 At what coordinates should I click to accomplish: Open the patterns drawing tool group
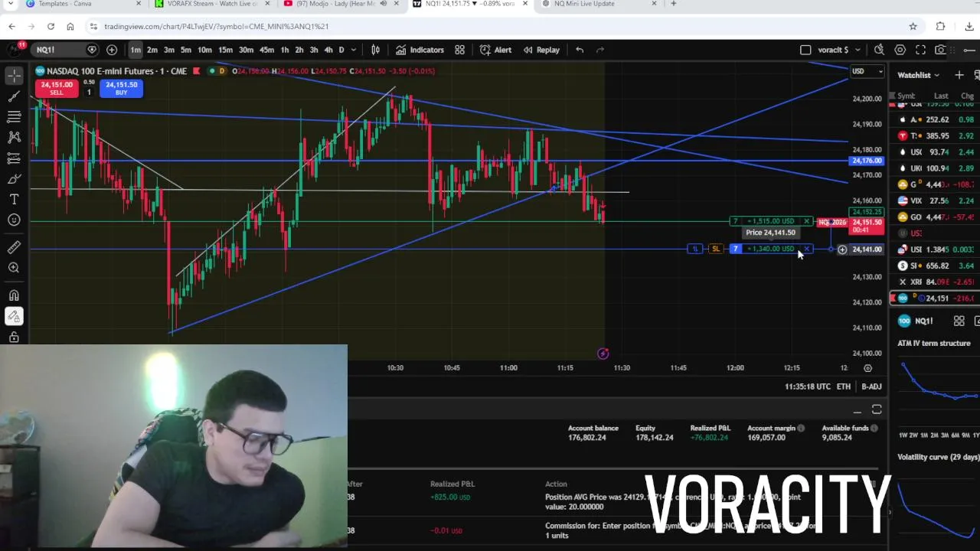point(14,137)
